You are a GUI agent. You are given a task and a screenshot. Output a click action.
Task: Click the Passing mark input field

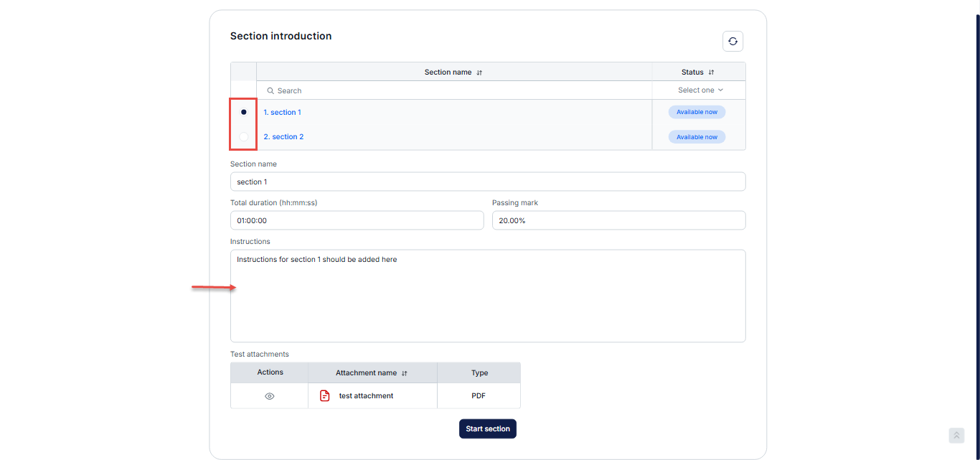click(618, 221)
